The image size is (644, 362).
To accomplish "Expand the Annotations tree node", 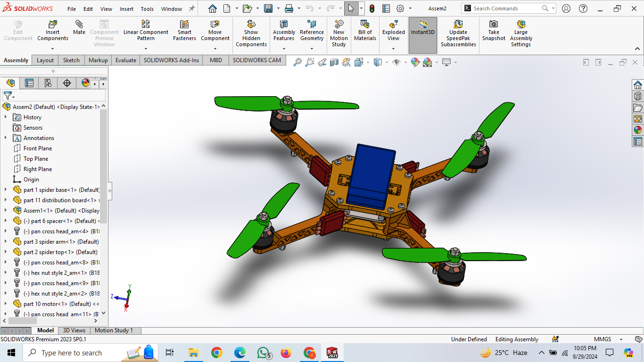I will coord(6,138).
